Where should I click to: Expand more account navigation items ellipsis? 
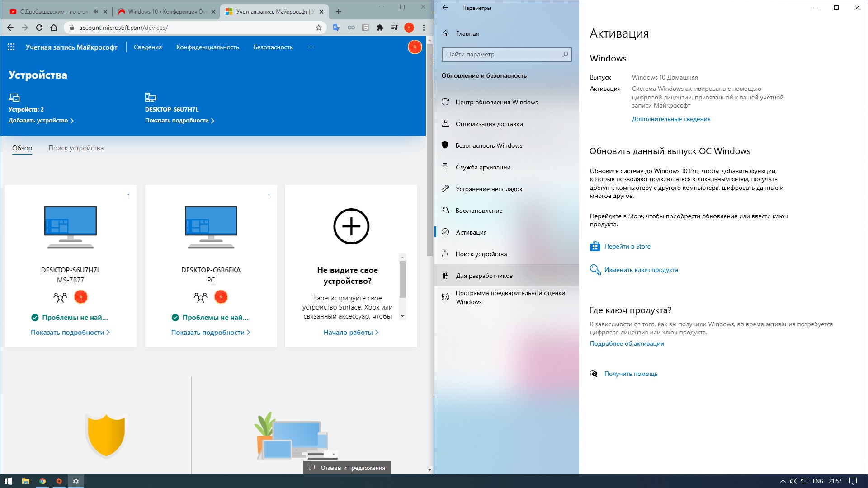pyautogui.click(x=311, y=47)
